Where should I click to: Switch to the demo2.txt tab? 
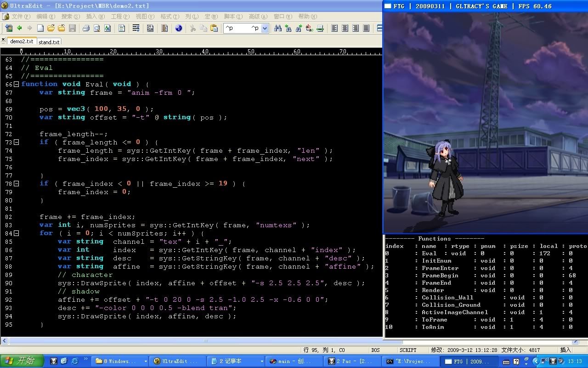click(22, 41)
